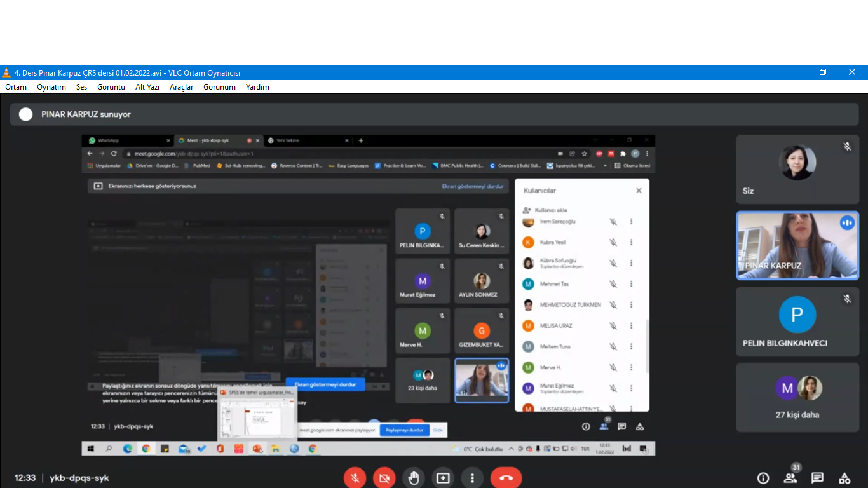Screen dimensions: 868x488
Task: Open the activities shapes icon
Action: coord(844,478)
